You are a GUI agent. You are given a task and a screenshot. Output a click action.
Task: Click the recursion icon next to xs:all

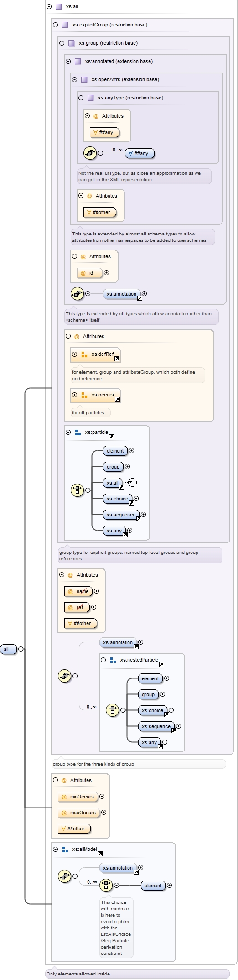pos(132,482)
